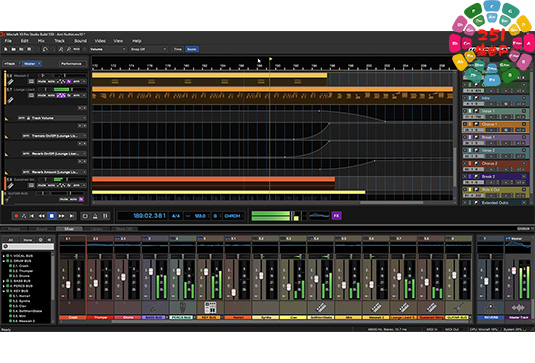Click the Open Project folder icon

13,49
